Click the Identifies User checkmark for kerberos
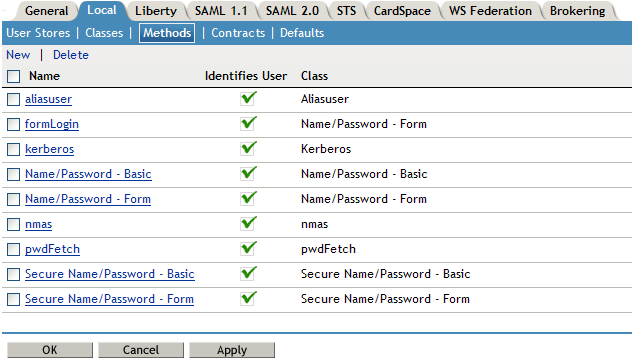Image resolution: width=632 pixels, height=360 pixels. (248, 148)
